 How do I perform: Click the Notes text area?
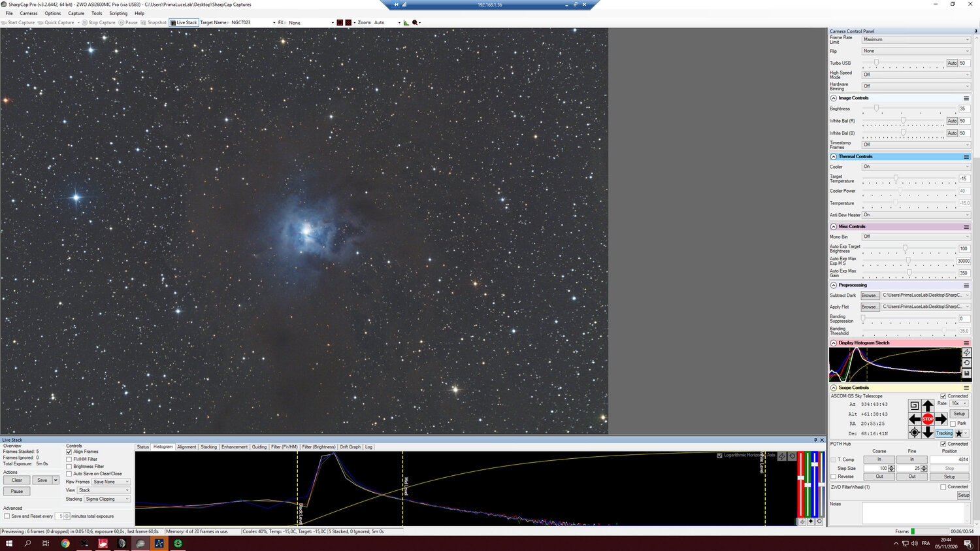coord(917,513)
